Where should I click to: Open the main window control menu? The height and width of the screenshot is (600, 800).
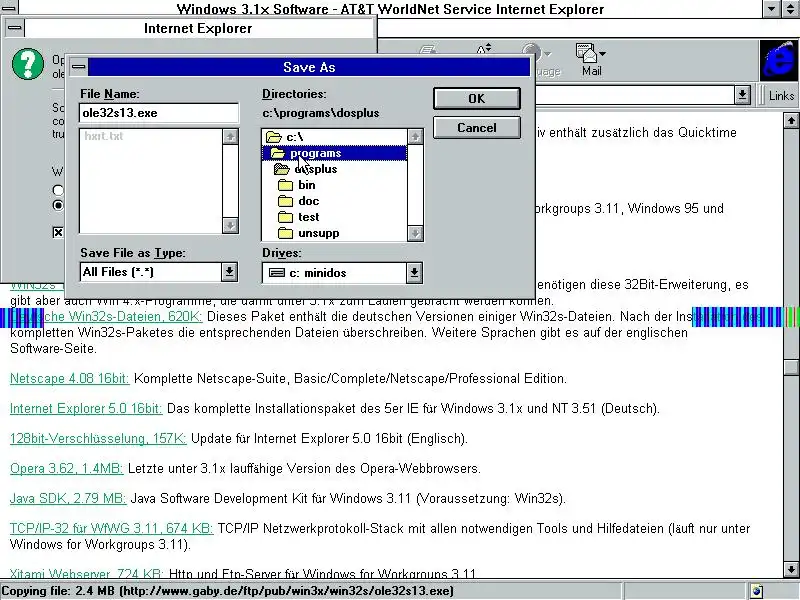coord(9,7)
